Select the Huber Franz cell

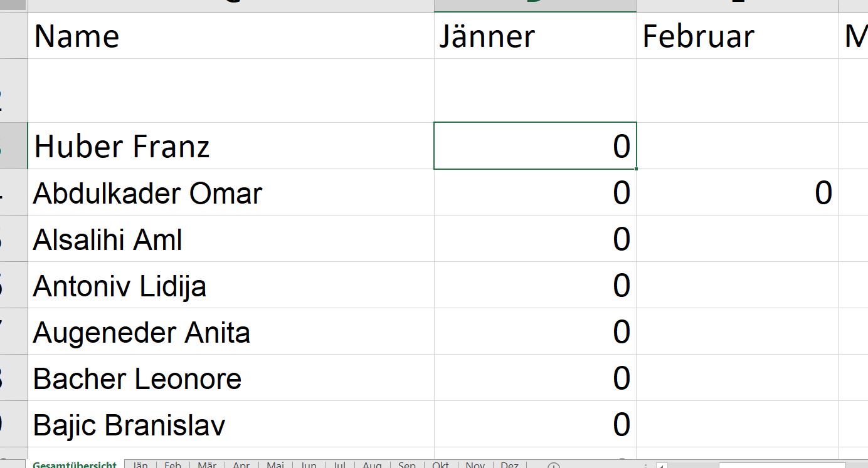[x=231, y=146]
